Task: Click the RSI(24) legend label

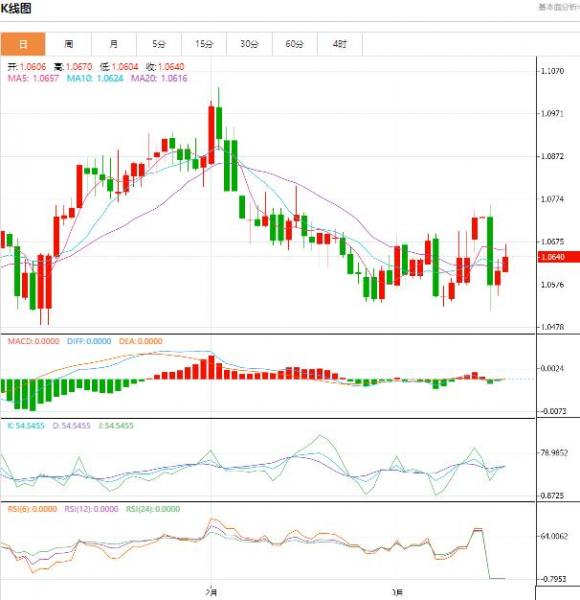Action: [153, 509]
